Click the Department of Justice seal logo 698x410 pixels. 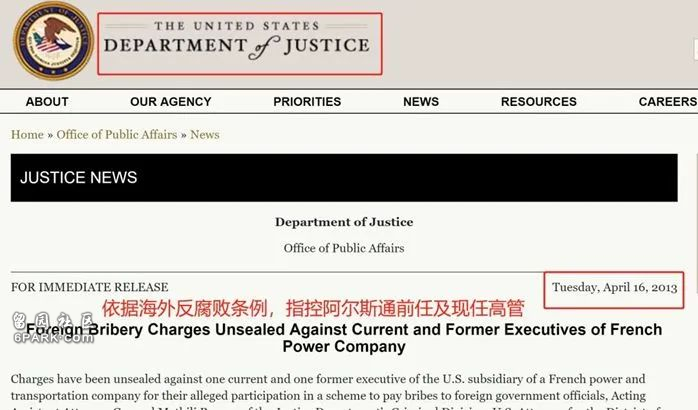(53, 41)
